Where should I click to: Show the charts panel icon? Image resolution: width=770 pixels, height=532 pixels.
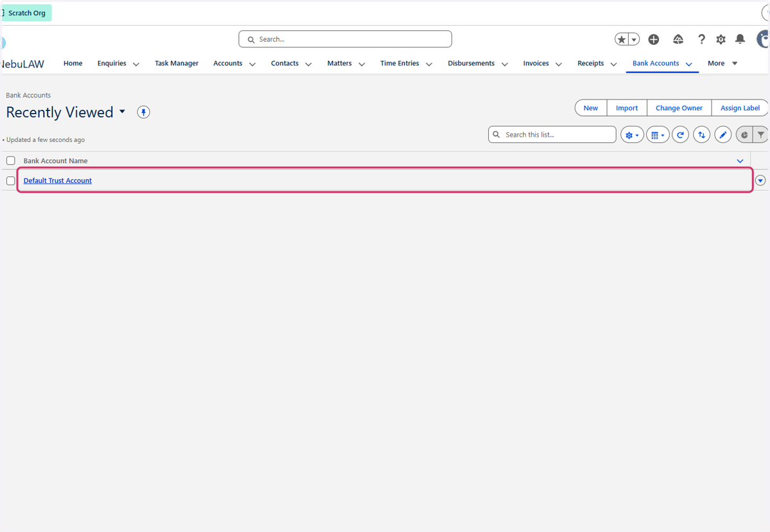[744, 135]
